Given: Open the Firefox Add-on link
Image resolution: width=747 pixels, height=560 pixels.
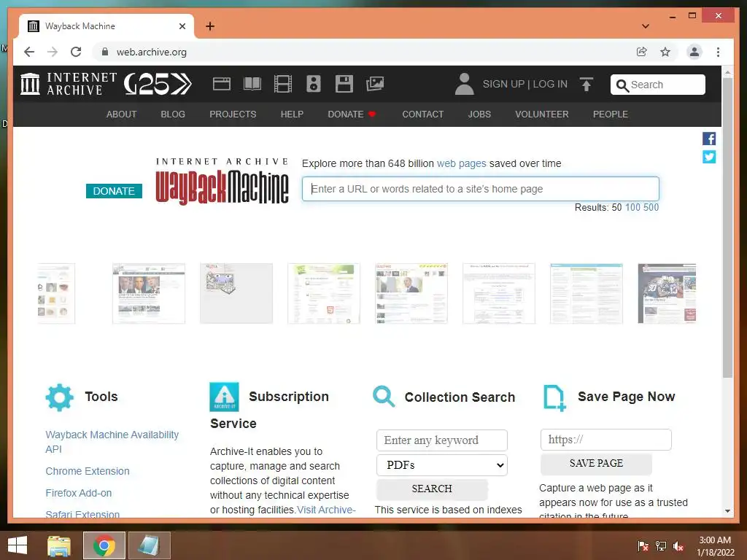Looking at the screenshot, I should coord(79,493).
